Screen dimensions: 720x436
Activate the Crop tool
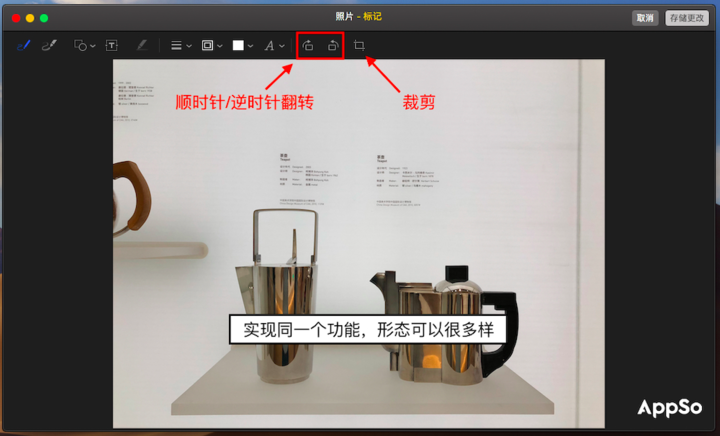click(x=359, y=45)
